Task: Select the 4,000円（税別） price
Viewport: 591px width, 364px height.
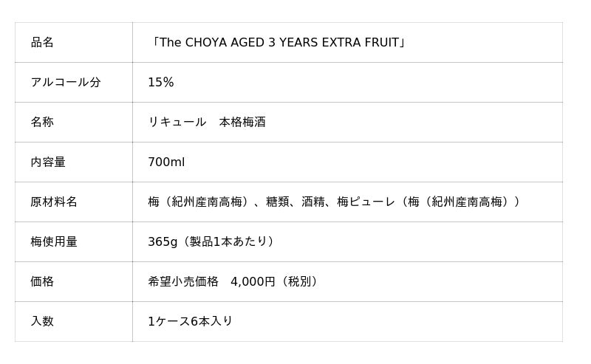Action: 276,282
